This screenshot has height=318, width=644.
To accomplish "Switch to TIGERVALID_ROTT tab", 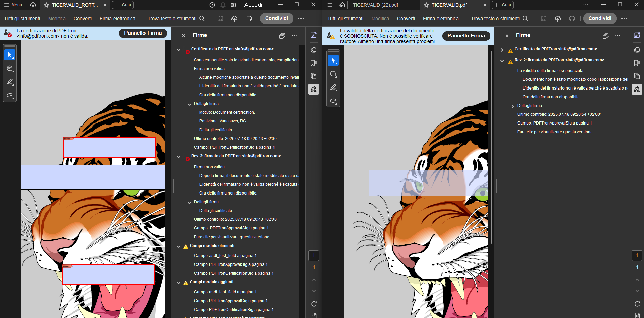I will tap(75, 5).
